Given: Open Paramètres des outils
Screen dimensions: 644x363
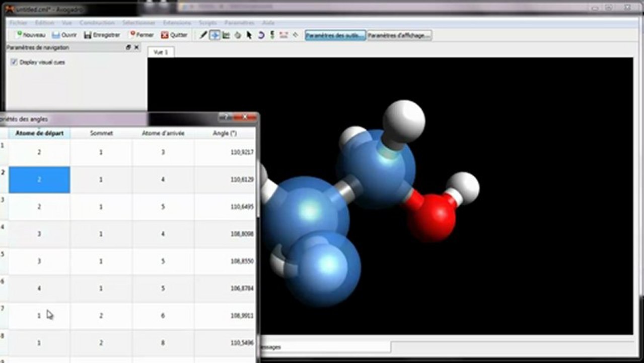Looking at the screenshot, I should [x=335, y=35].
